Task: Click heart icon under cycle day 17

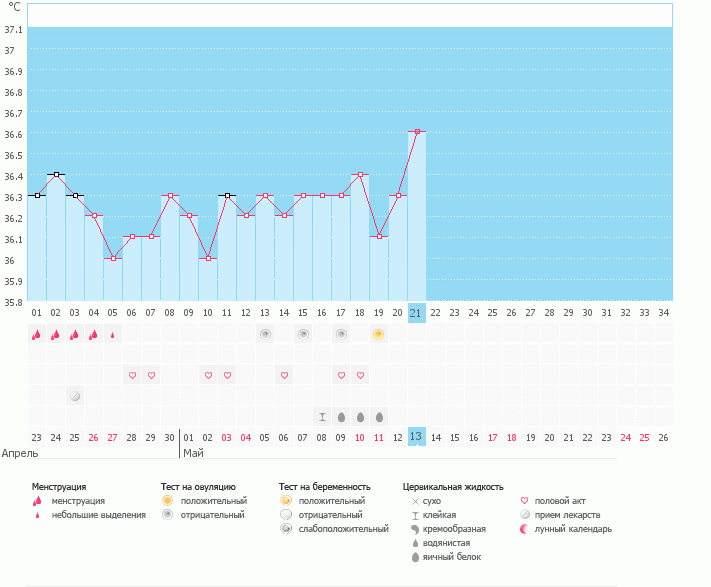Action: point(341,375)
